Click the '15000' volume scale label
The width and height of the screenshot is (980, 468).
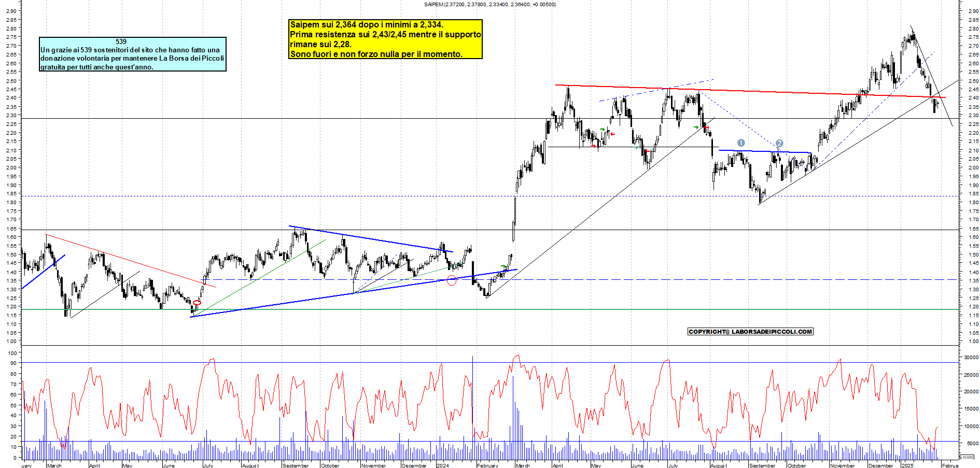pyautogui.click(x=971, y=409)
